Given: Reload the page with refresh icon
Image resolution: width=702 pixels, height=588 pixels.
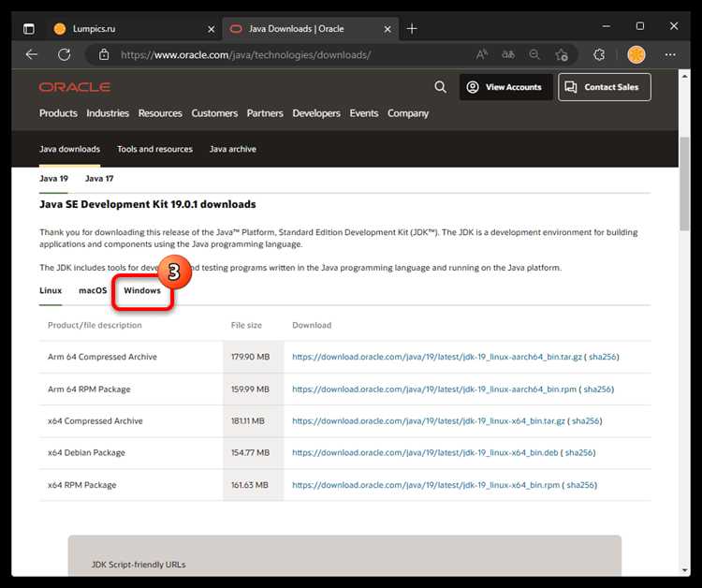Looking at the screenshot, I should (63, 54).
